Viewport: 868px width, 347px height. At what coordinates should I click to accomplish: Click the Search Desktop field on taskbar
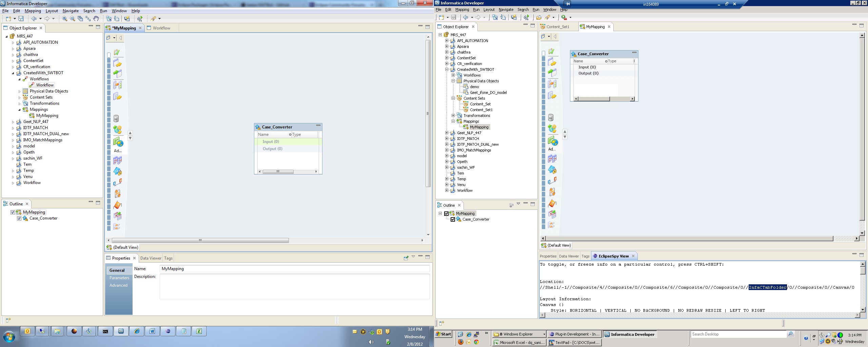738,334
